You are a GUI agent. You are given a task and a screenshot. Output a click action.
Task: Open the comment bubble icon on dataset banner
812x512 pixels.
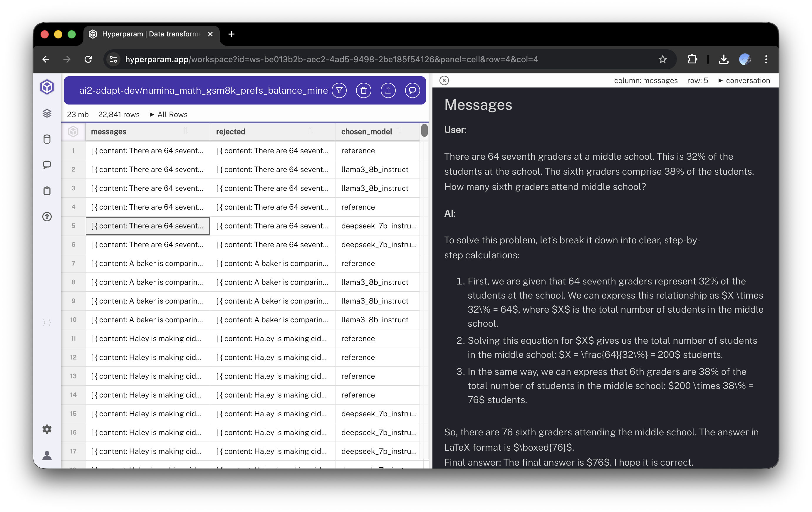pyautogui.click(x=412, y=90)
